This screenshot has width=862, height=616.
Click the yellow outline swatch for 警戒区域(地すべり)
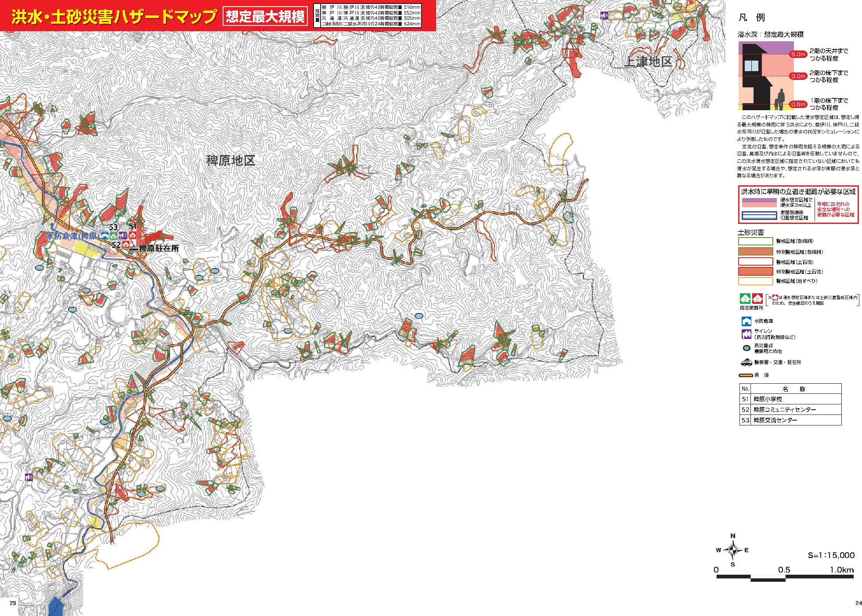(755, 281)
